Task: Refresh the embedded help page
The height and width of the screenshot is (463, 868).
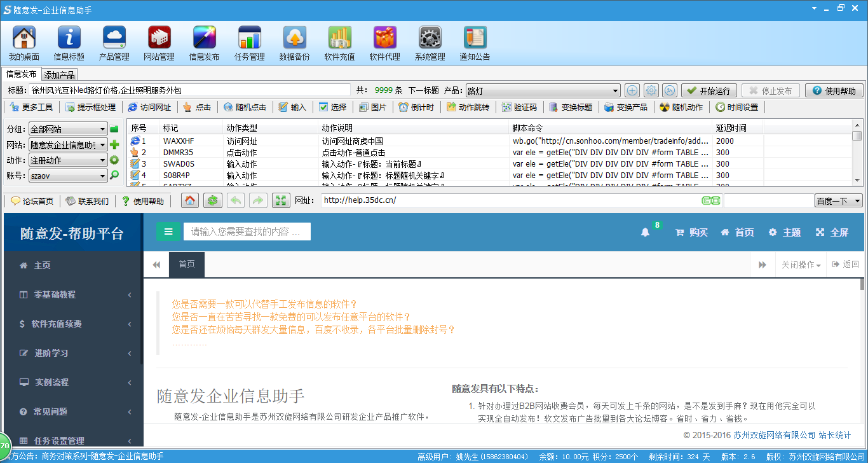Action: click(212, 200)
